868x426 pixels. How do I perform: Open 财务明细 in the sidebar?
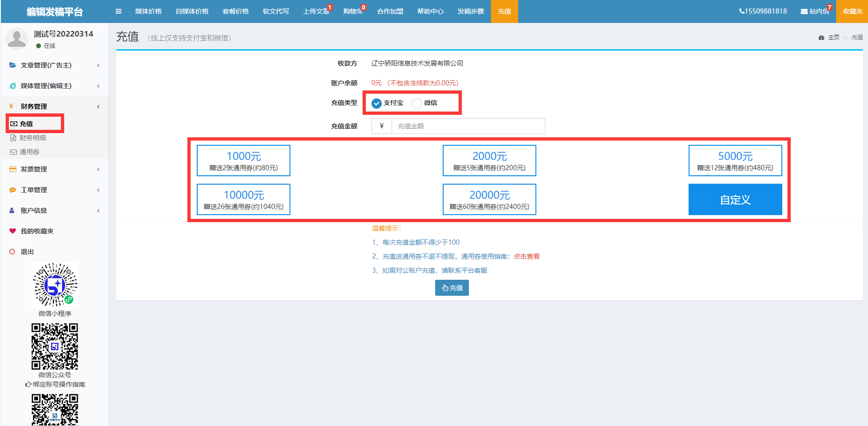click(32, 138)
